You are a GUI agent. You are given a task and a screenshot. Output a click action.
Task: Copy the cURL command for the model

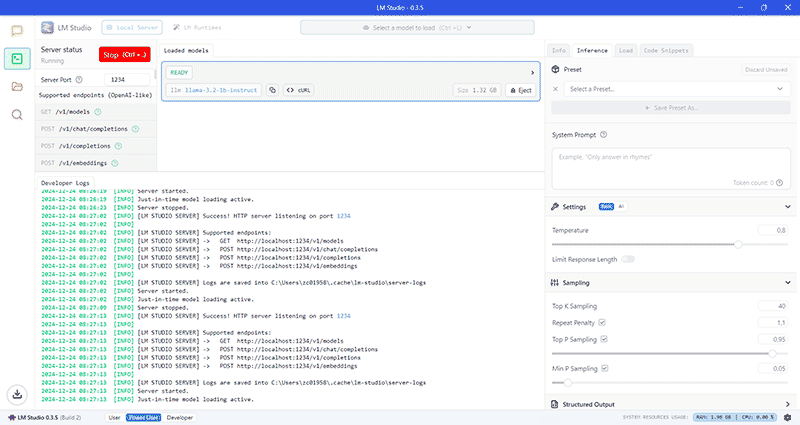[298, 90]
